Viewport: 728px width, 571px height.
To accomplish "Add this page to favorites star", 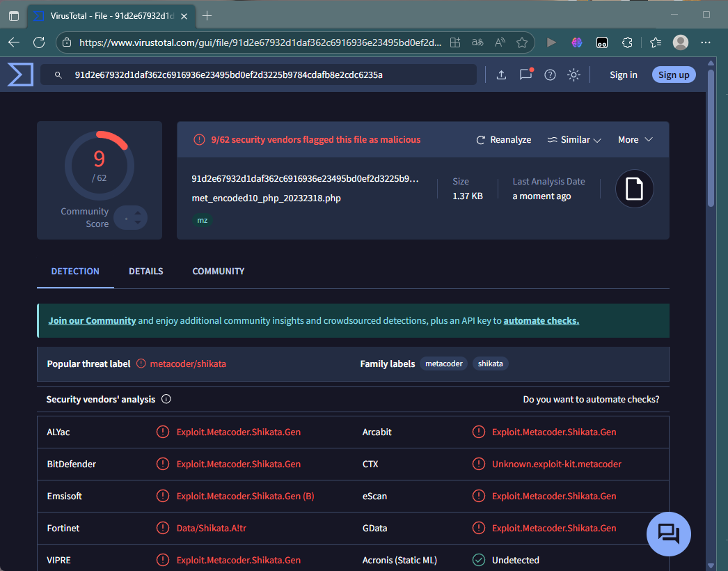I will [x=522, y=42].
